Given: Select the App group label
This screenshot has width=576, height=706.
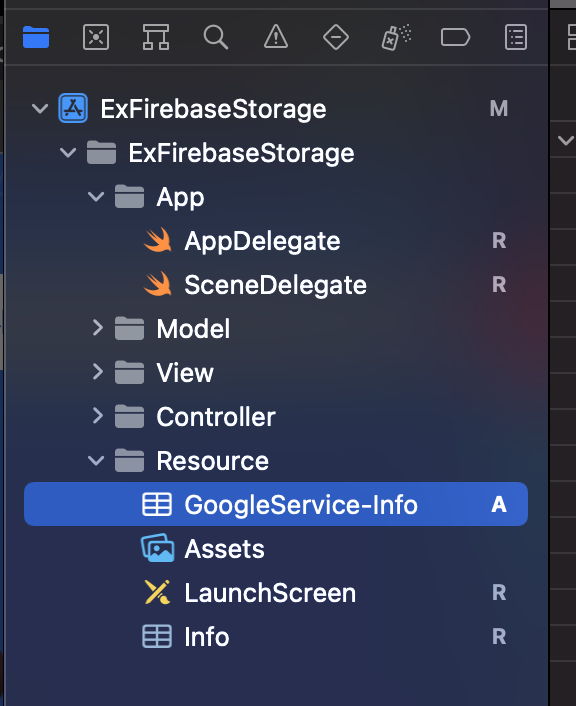Looking at the screenshot, I should point(180,198).
